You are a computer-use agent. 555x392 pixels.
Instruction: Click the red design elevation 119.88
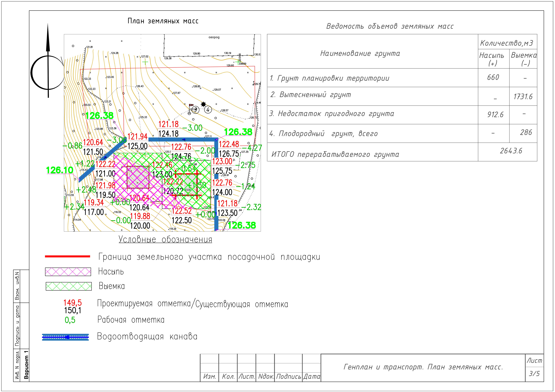pyautogui.click(x=140, y=216)
